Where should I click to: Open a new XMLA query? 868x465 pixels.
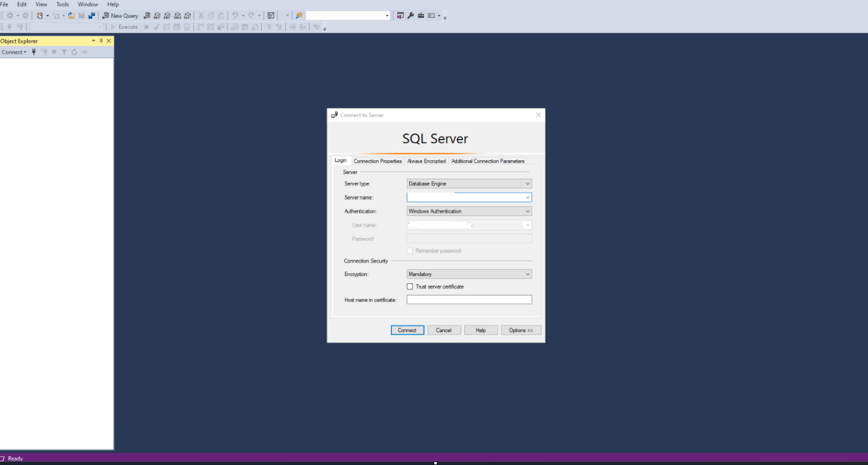pyautogui.click(x=177, y=15)
